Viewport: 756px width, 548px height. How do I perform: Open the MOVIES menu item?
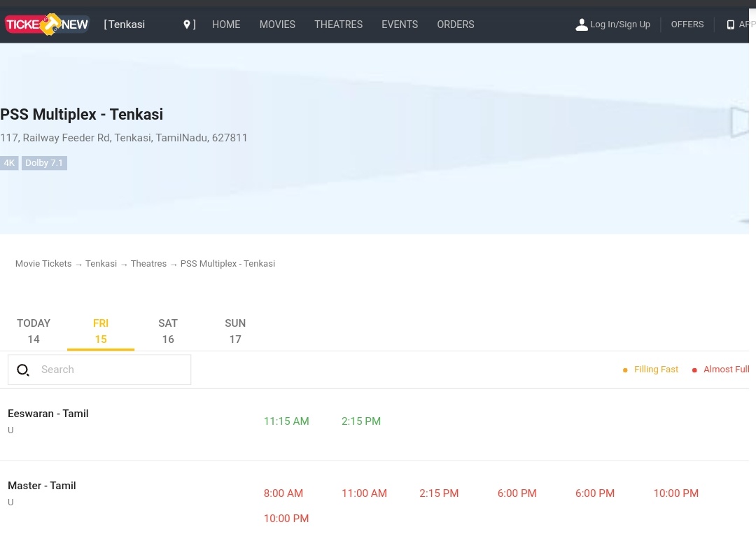(277, 24)
